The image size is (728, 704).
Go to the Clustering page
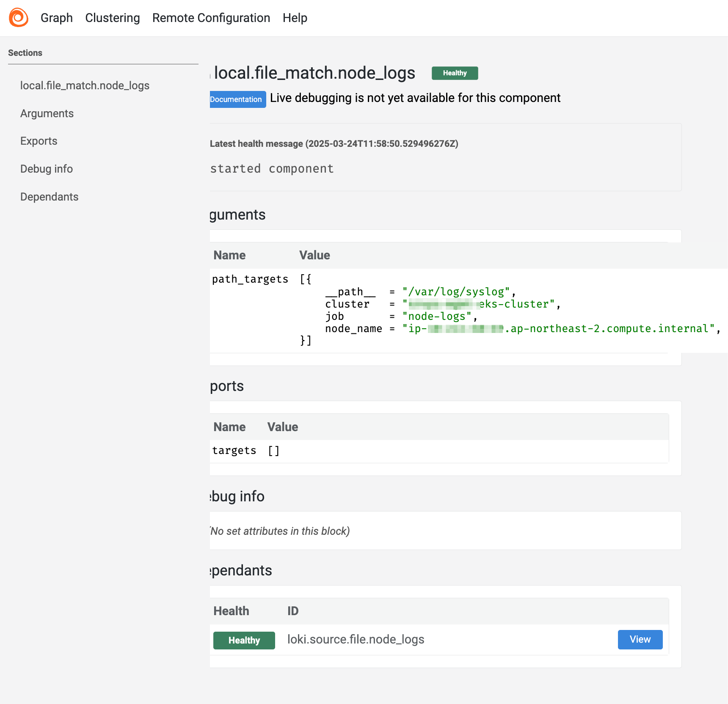[x=113, y=18]
